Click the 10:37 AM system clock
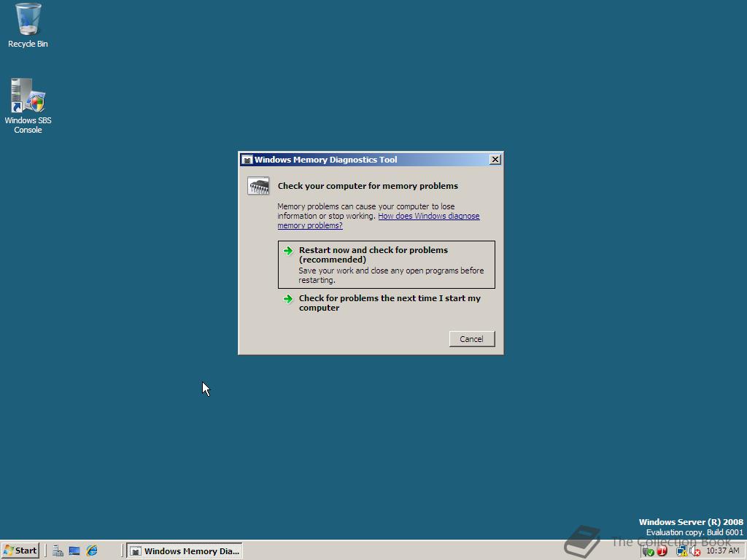Screen dimensions: 747x560 point(723,551)
